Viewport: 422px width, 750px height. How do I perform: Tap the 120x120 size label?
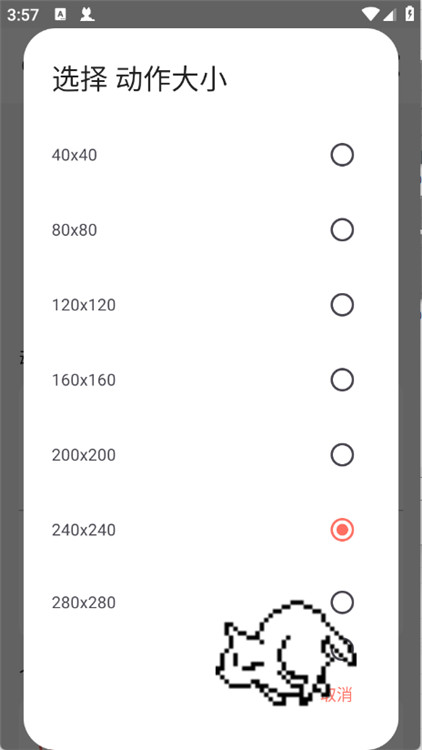pyautogui.click(x=84, y=305)
